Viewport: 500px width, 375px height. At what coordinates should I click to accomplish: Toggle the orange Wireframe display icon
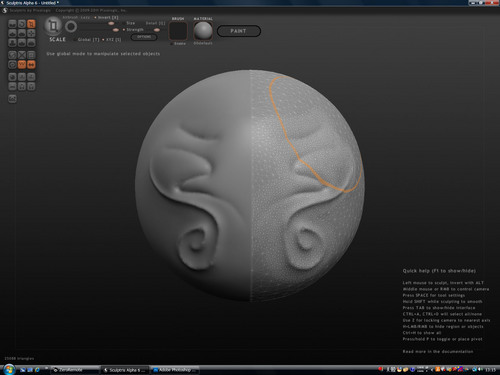click(x=22, y=64)
